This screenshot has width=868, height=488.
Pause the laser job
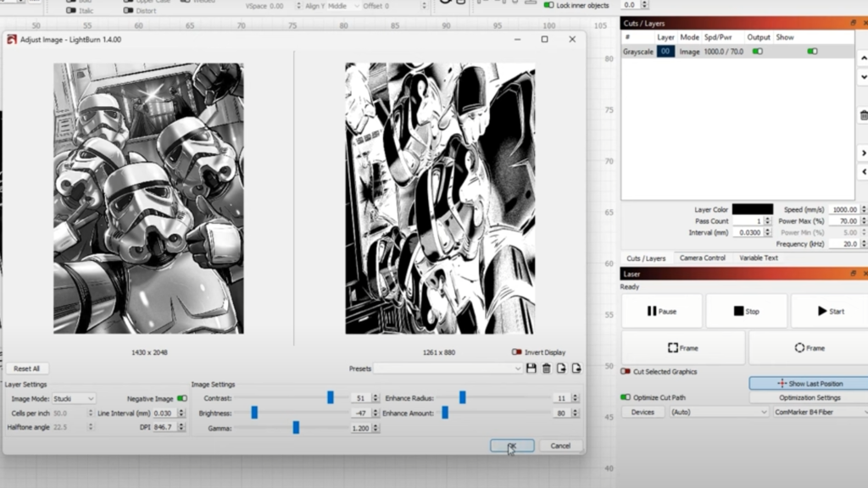[661, 311]
